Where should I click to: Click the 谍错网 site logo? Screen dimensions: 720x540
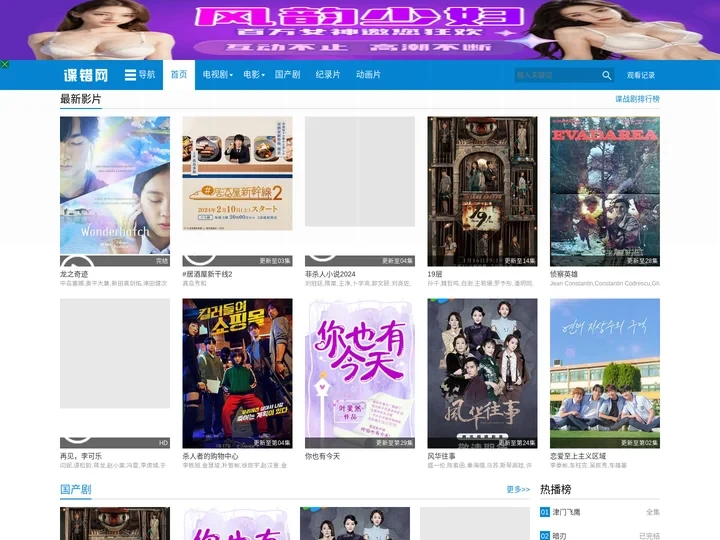pos(86,75)
